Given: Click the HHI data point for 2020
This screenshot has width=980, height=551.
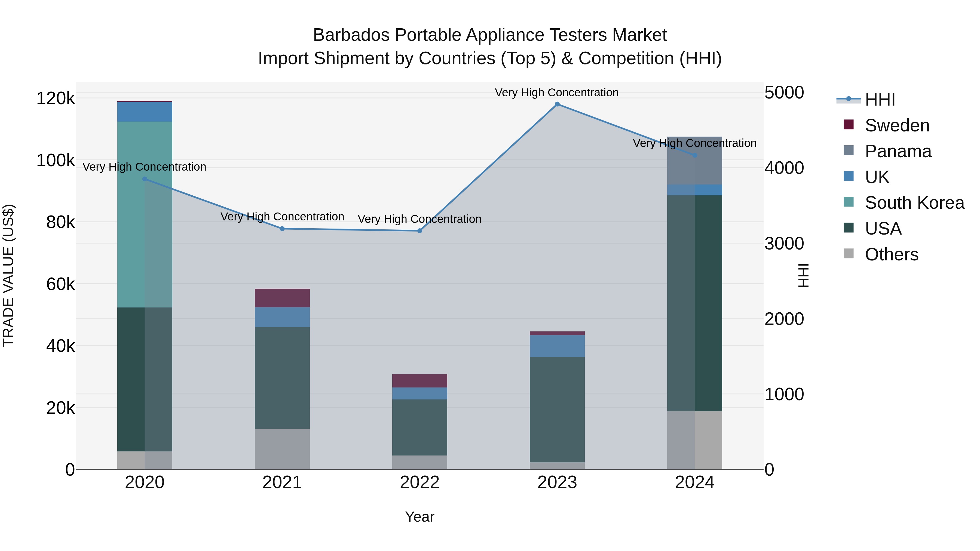Looking at the screenshot, I should (145, 179).
